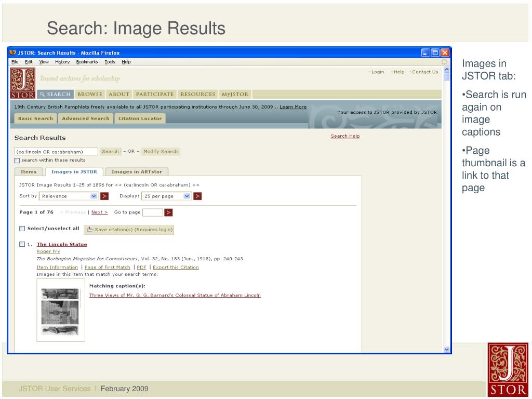Click the Go to page number field
This screenshot has height=399, width=532.
[x=153, y=212]
